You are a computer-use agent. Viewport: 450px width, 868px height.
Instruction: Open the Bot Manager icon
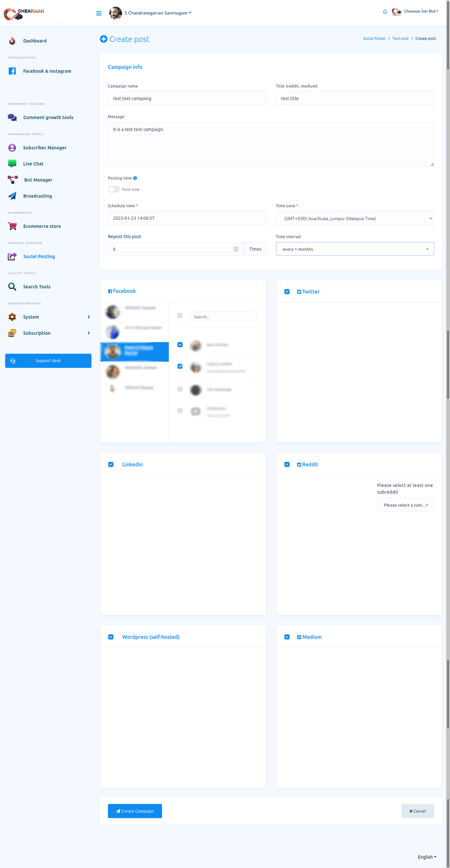[13, 180]
